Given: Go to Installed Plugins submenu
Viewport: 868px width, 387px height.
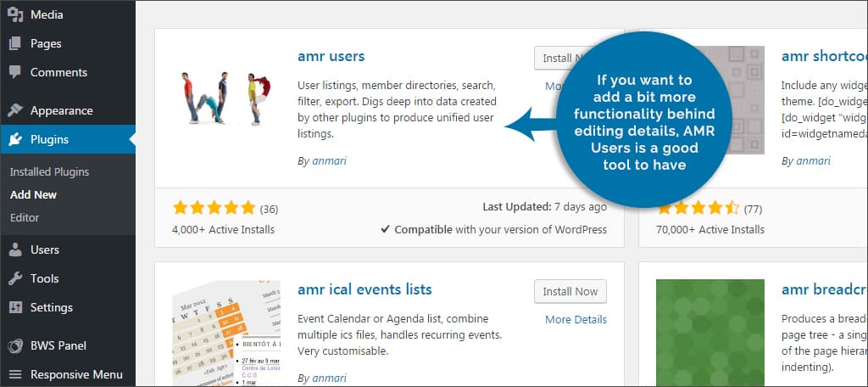Looking at the screenshot, I should [49, 172].
